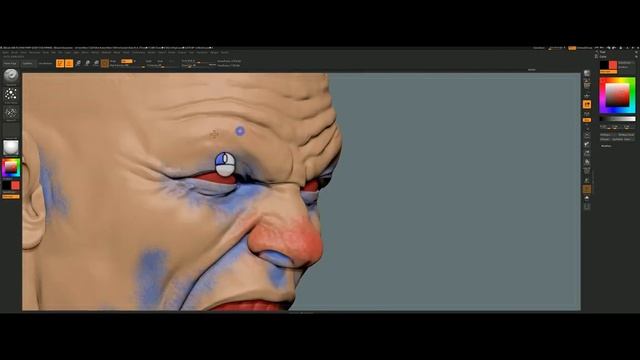640x360 pixels.
Task: Open the Alpha menu in menu bar
Action: point(5,52)
